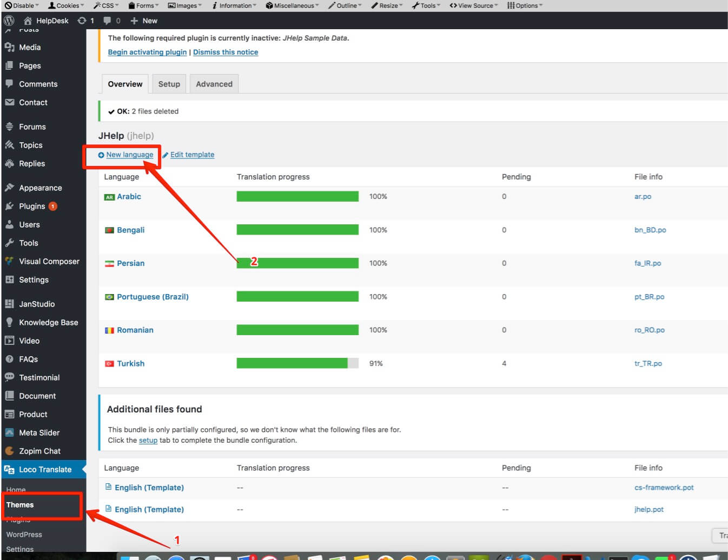The image size is (728, 560).
Task: Click the Turkish flag icon
Action: [x=109, y=364]
